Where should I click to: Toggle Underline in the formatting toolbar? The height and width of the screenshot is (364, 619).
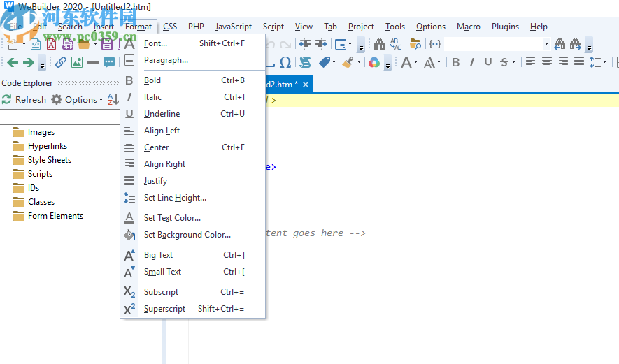coord(488,62)
